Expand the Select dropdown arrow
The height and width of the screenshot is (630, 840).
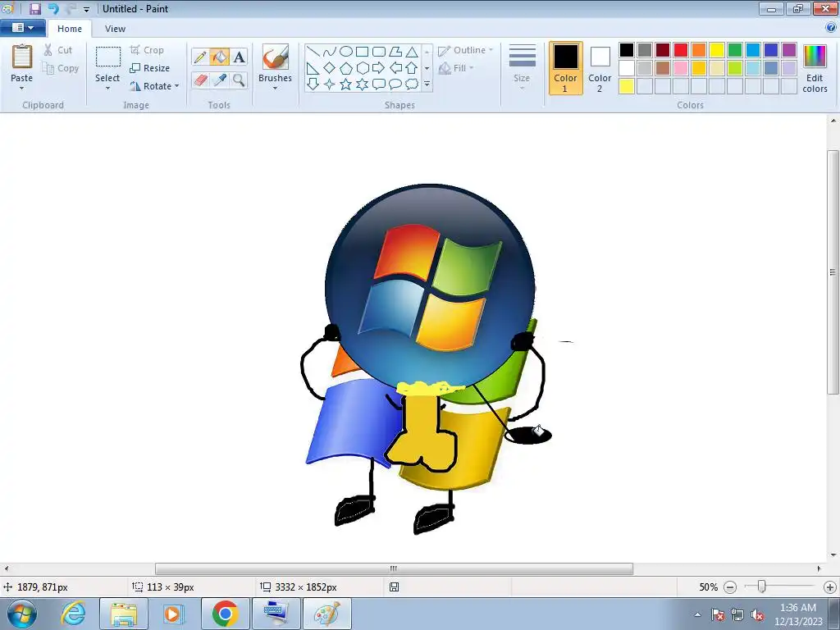click(107, 88)
